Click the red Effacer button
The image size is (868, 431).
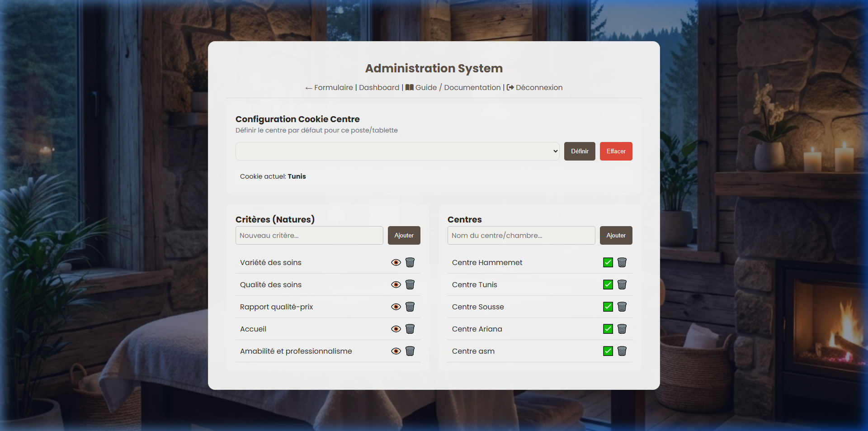(x=616, y=151)
